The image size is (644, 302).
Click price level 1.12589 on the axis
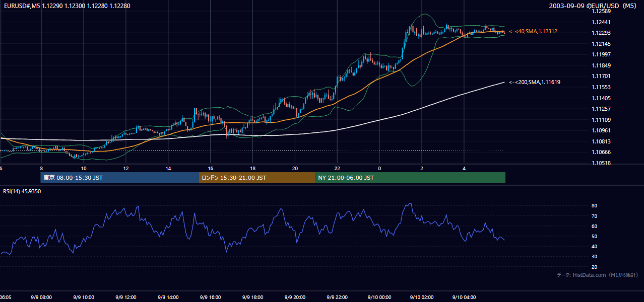[x=601, y=11]
